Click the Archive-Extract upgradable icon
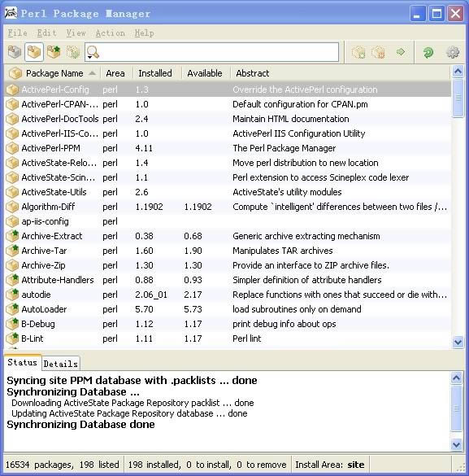Screen dimensions: 469x476 (12, 236)
